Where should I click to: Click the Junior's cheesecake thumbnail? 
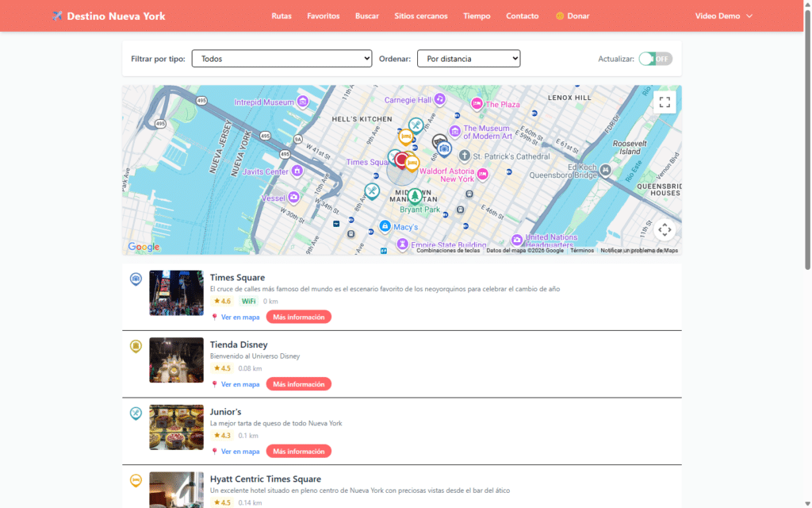tap(176, 427)
